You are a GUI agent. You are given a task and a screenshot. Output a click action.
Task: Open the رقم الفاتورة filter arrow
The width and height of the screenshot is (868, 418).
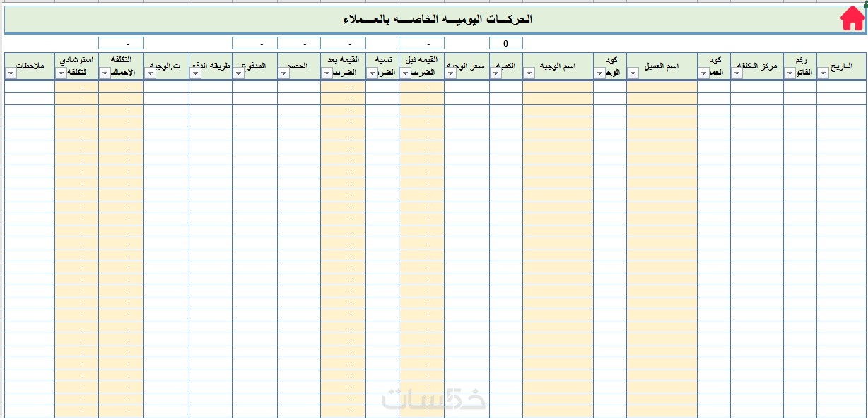click(790, 73)
